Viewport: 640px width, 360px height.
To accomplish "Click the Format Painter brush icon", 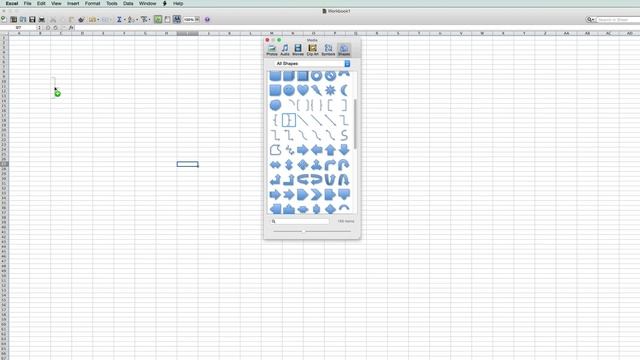I will point(81,20).
